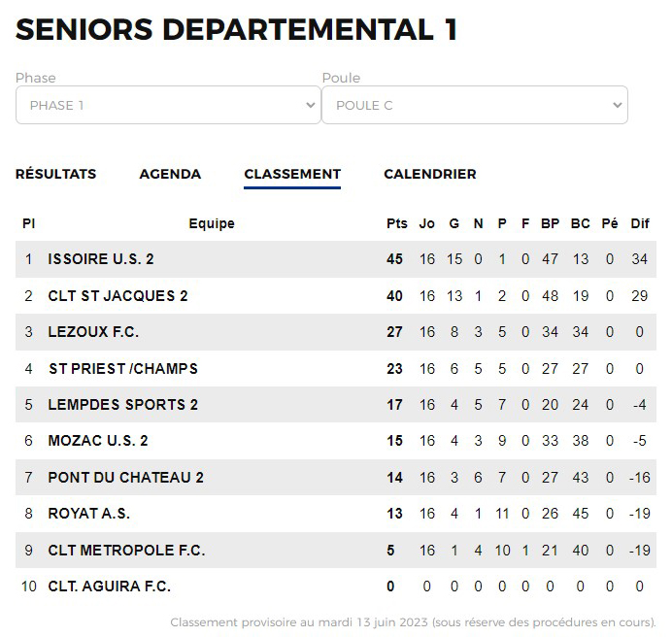Select the LEZOUX F.C. team row
Image resolution: width=672 pixels, height=637 pixels.
click(x=336, y=332)
